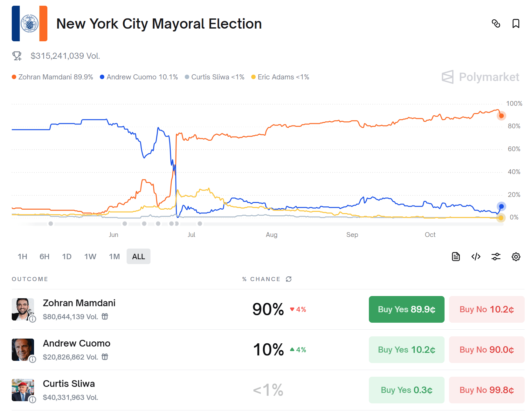Click the info badge on Cuomo's photo
The image size is (532, 411).
(32, 359)
